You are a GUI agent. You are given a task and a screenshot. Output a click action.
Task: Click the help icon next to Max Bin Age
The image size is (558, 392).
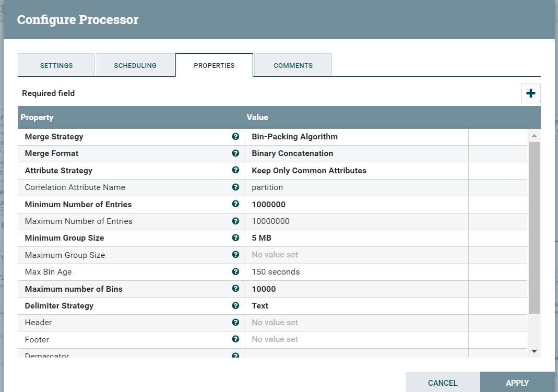(x=235, y=271)
